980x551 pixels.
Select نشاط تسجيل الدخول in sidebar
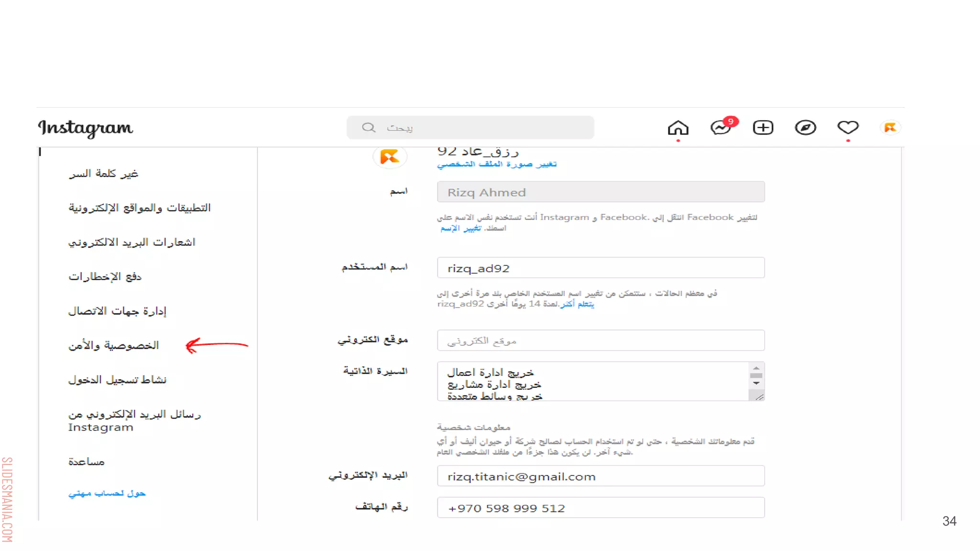coord(117,380)
